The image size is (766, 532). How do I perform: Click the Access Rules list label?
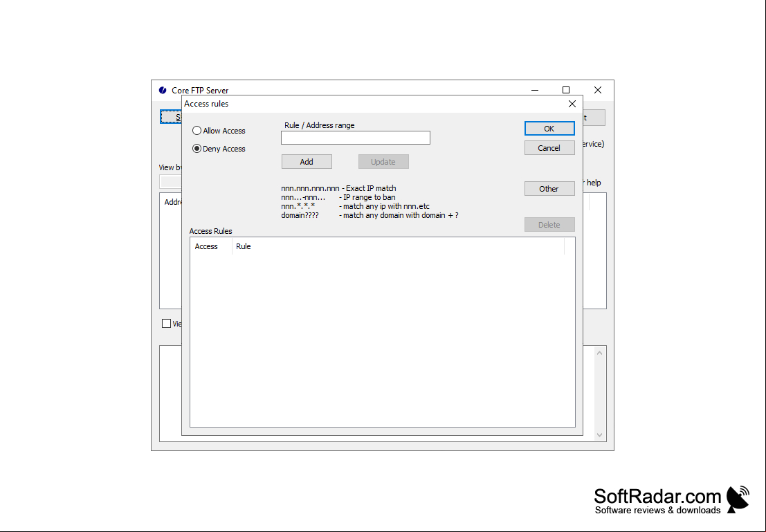pos(210,231)
